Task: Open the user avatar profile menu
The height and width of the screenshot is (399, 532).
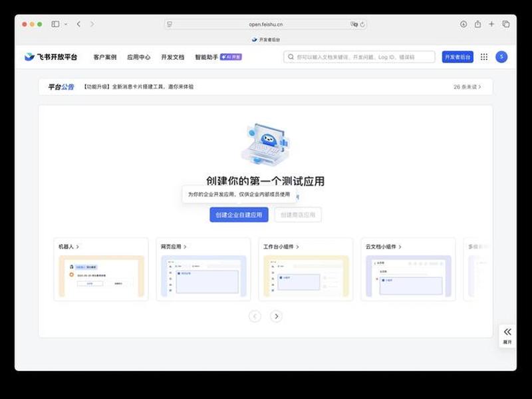Action: click(501, 57)
